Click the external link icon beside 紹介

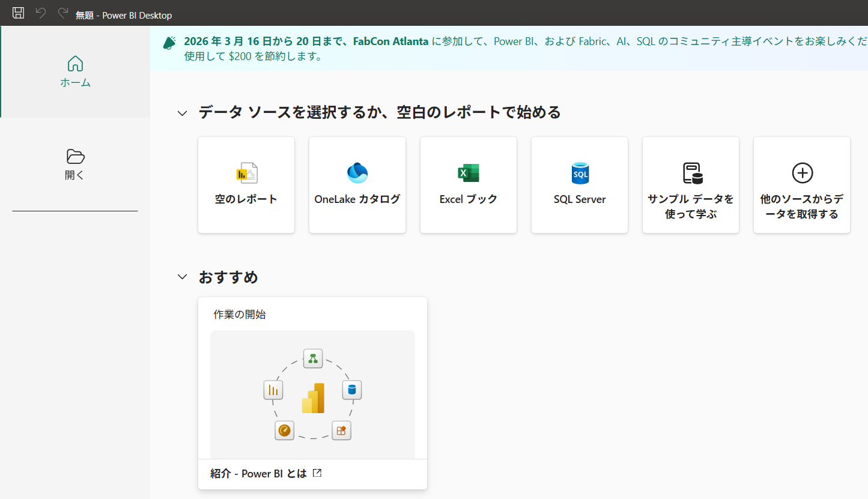(x=317, y=473)
